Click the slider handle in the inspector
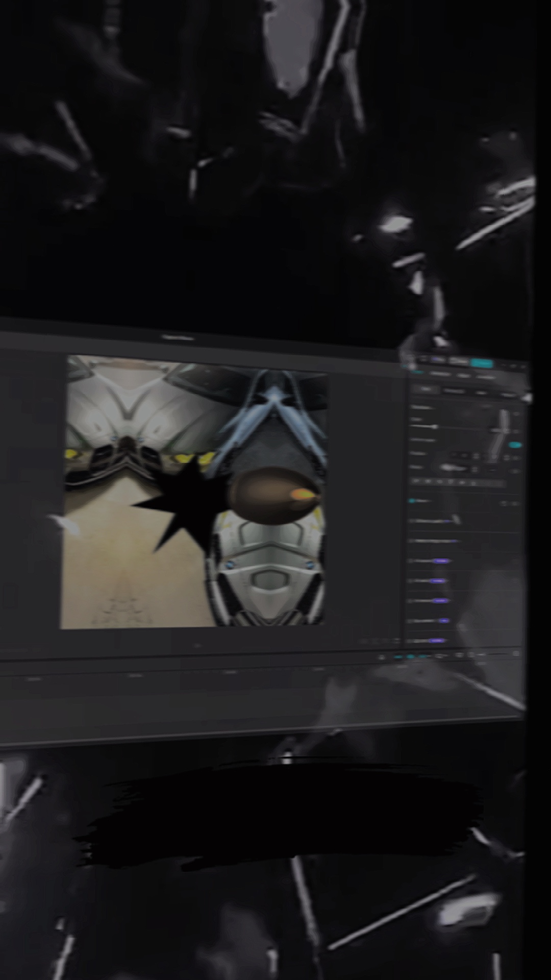 (x=435, y=426)
